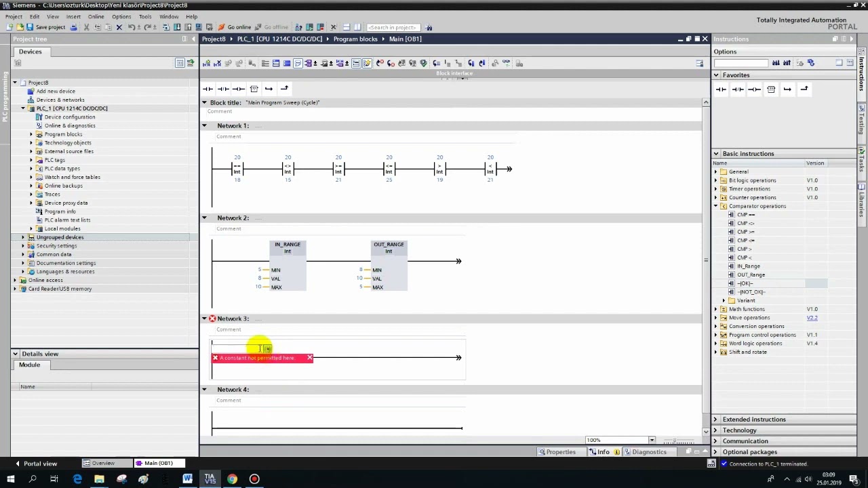Open the zoom level dropdown
Screen dimensions: 868x488
pos(652,440)
